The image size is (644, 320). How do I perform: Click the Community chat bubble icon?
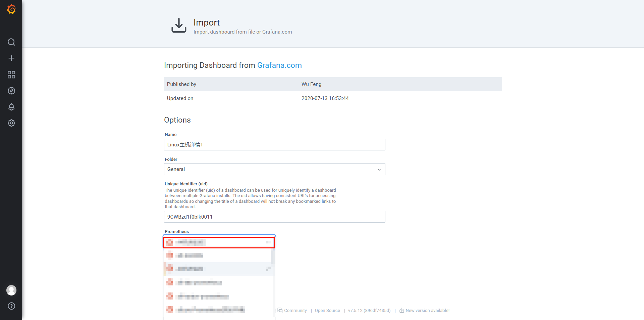[x=280, y=310]
